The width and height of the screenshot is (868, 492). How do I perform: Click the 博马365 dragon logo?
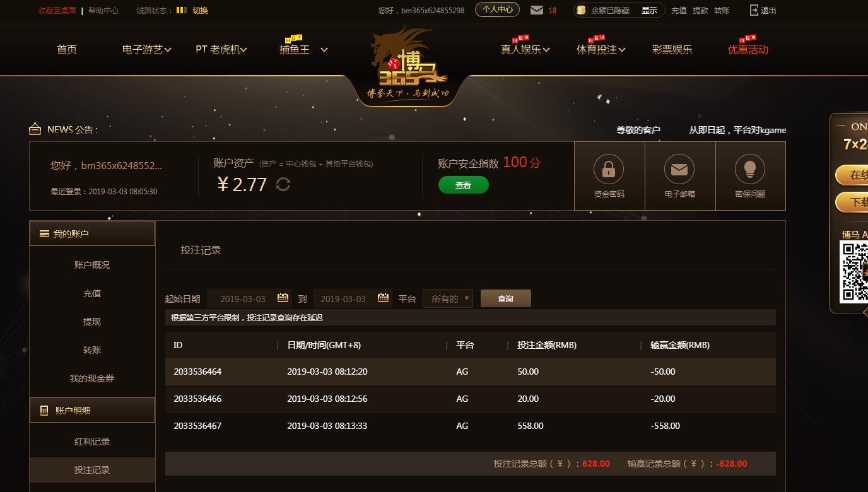408,63
